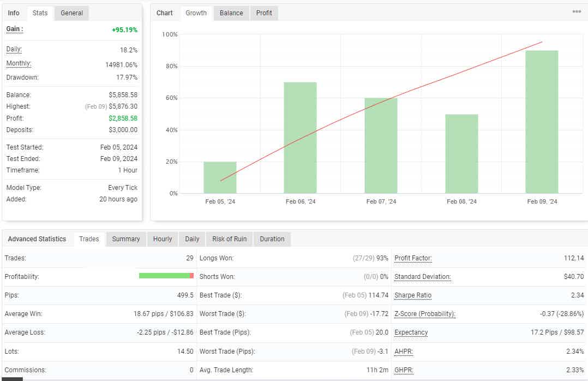
Task: View the Profit chart tab
Action: click(x=264, y=13)
